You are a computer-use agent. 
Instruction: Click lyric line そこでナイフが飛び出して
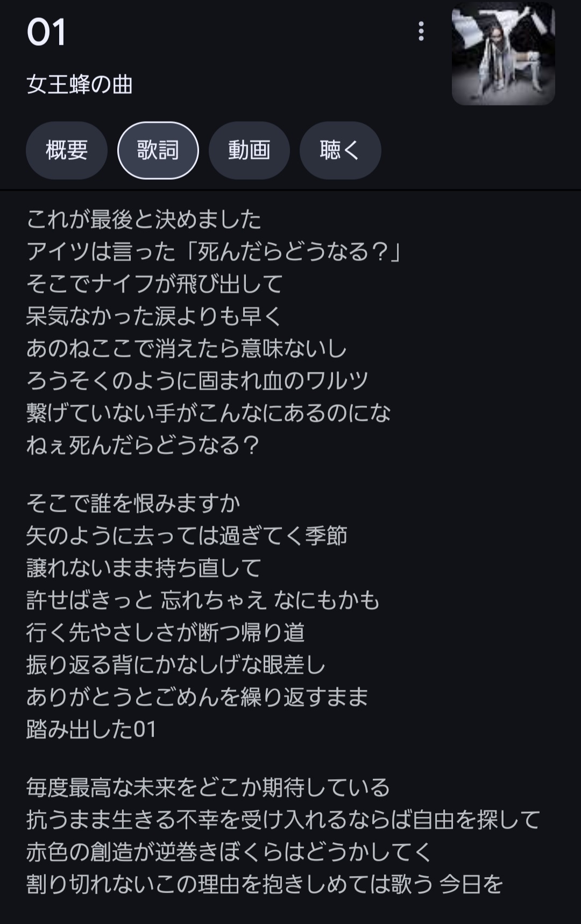point(154,284)
